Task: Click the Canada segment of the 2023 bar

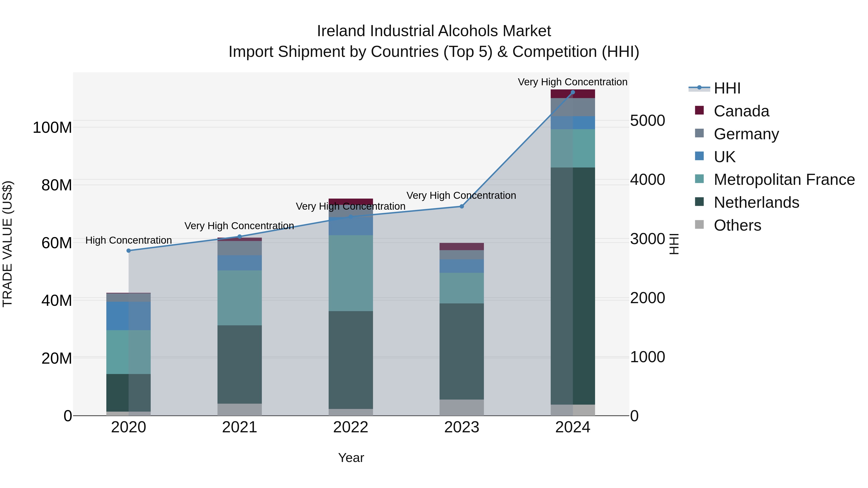Action: coord(462,247)
